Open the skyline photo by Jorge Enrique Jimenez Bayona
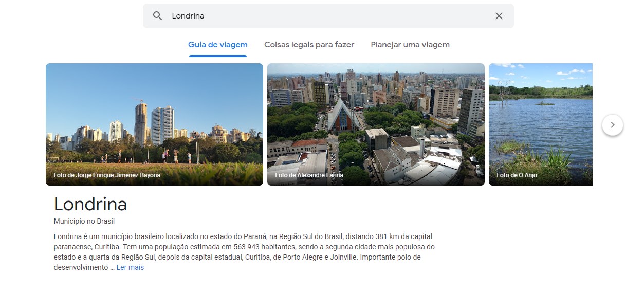The width and height of the screenshot is (644, 292). point(154,124)
